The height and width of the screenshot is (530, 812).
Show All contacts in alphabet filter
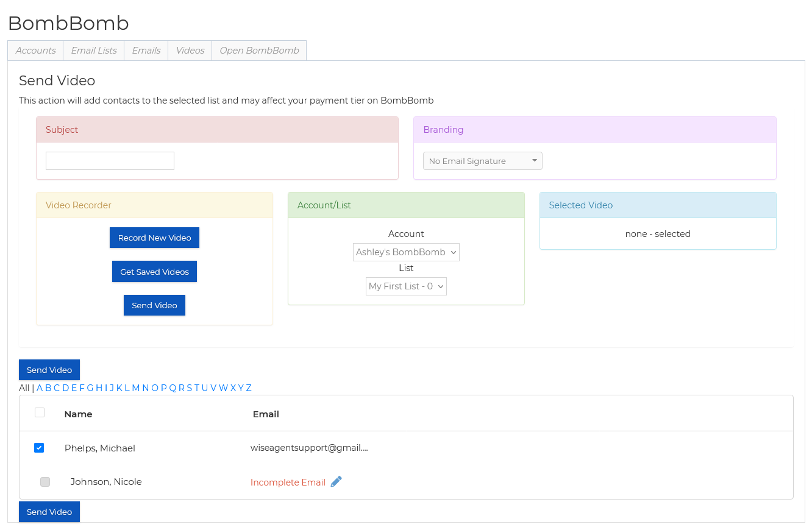tap(24, 388)
